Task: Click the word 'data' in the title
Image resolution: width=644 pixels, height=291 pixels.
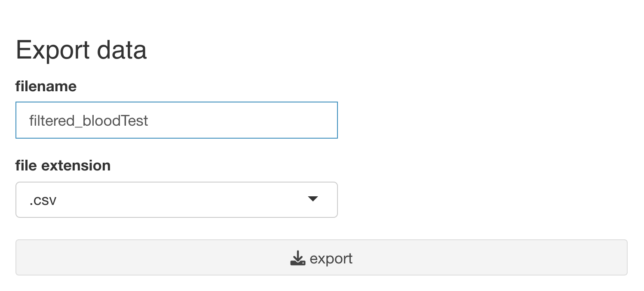Action: [x=122, y=50]
